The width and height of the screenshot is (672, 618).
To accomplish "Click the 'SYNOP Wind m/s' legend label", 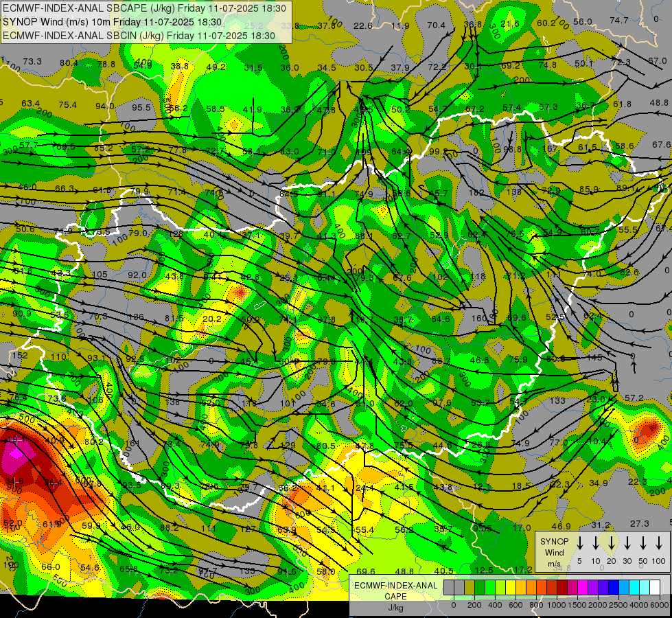I will [x=554, y=552].
